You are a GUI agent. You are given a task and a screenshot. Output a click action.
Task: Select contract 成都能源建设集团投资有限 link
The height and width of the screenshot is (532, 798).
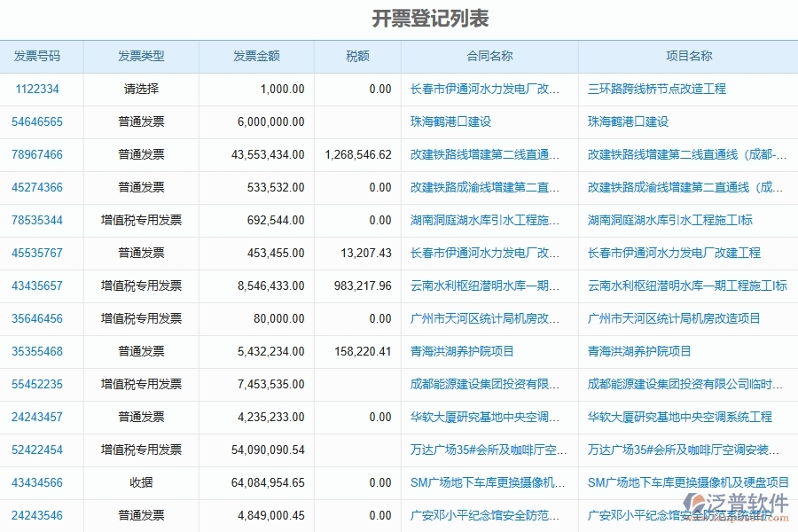(479, 384)
